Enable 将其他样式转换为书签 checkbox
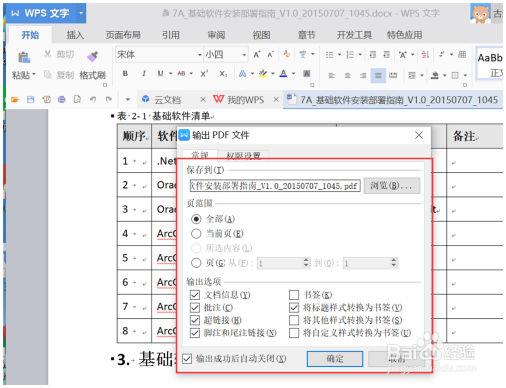The height and width of the screenshot is (388, 506). (x=294, y=320)
